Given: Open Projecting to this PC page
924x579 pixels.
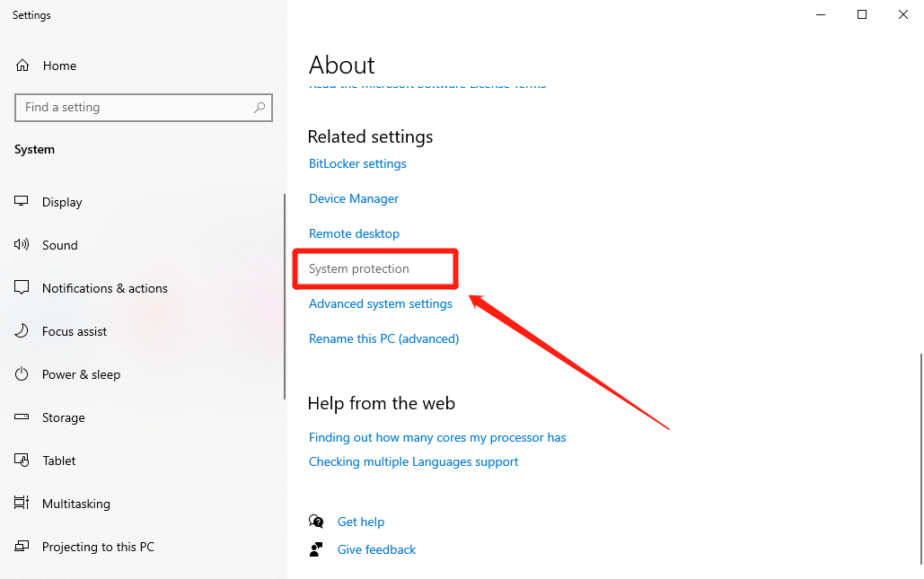Looking at the screenshot, I should pos(98,547).
